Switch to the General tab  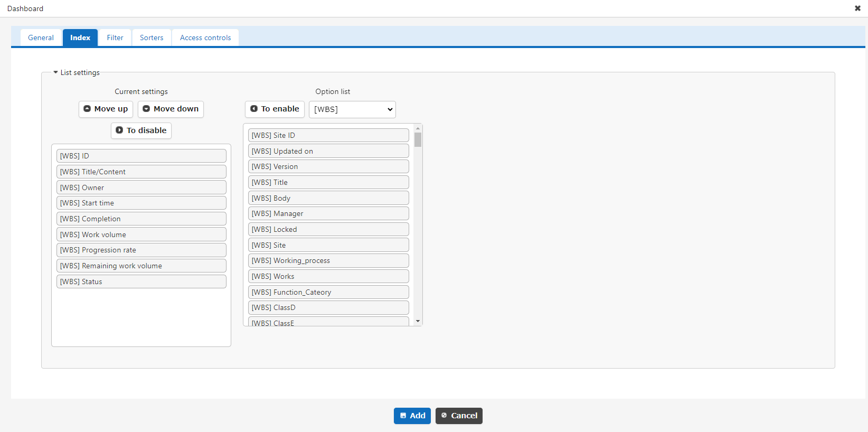click(x=41, y=37)
